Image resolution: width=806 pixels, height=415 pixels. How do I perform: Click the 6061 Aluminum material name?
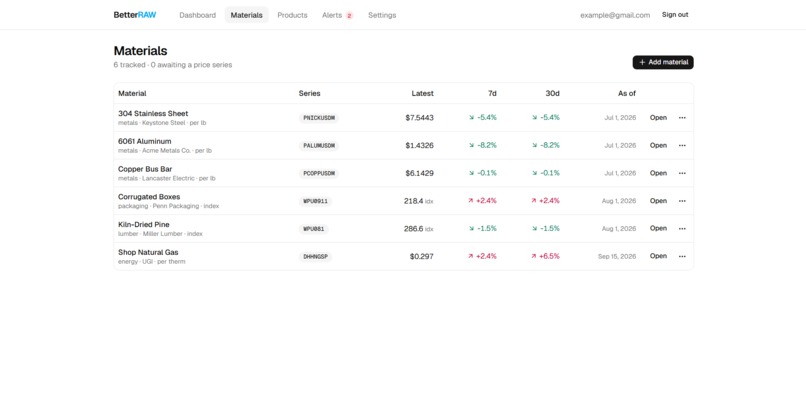click(x=144, y=141)
